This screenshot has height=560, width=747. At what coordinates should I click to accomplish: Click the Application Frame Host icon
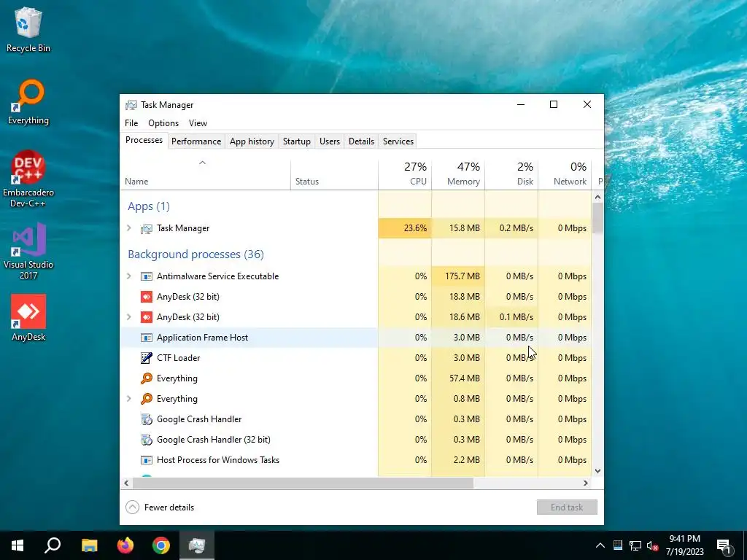146,338
